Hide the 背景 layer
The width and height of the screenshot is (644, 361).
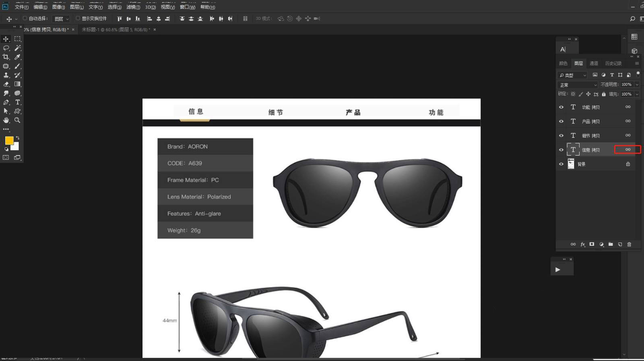coord(561,164)
